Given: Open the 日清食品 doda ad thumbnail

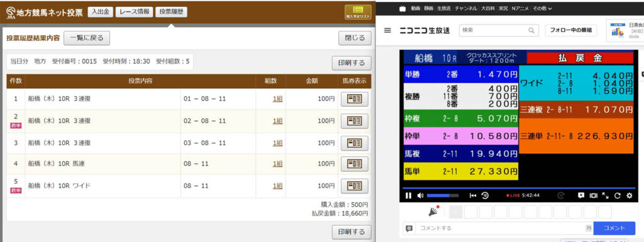Looking at the screenshot, I should tap(618, 31).
